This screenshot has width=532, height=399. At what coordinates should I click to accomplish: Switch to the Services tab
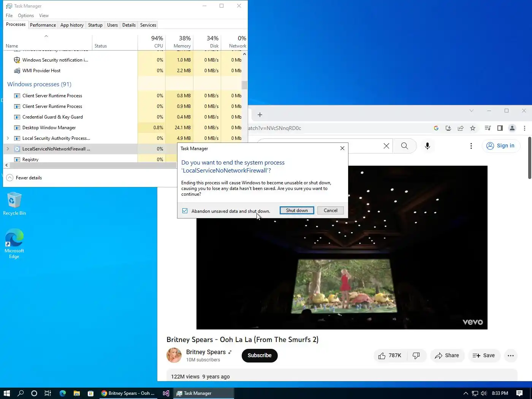click(148, 25)
